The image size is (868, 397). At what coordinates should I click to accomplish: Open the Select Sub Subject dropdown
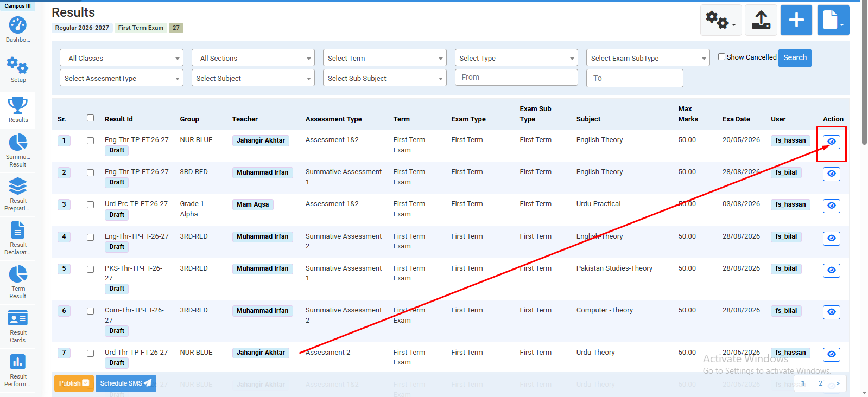[385, 78]
